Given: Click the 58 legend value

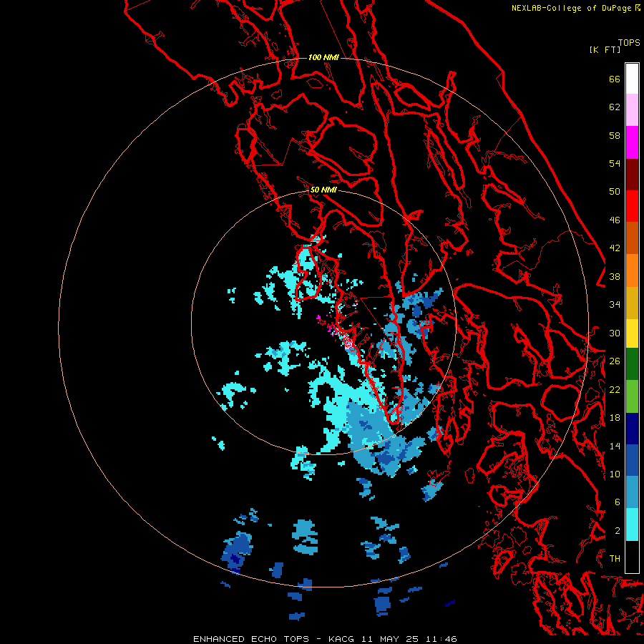Looking at the screenshot, I should [x=615, y=135].
